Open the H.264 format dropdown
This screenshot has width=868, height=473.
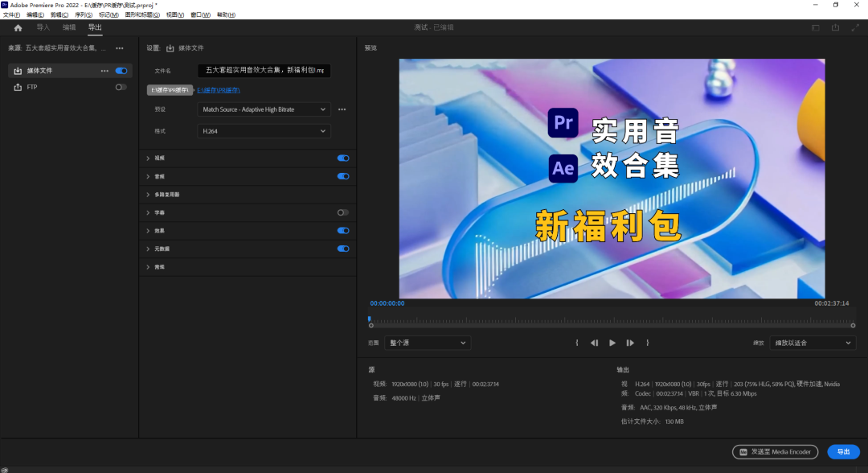(264, 130)
